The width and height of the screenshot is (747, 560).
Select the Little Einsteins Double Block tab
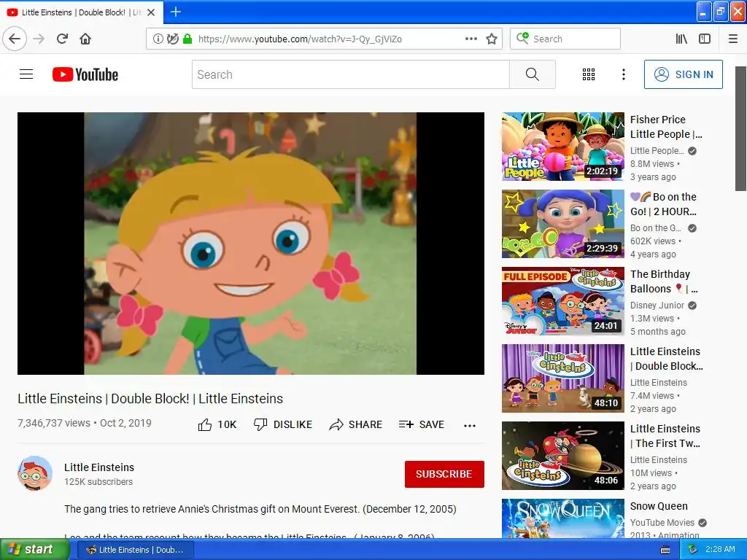[x=82, y=12]
